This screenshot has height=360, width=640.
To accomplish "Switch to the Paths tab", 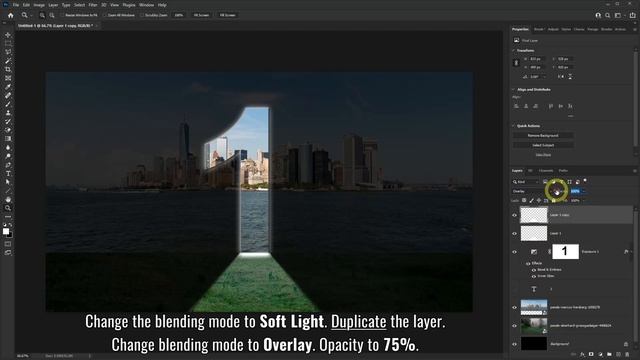I will pyautogui.click(x=563, y=171).
